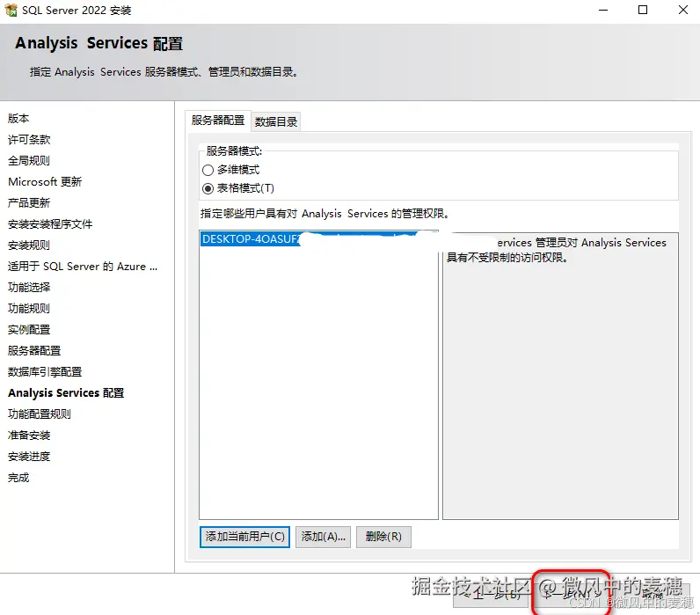Minimize the SQL Server 2022 安装 window
700x615 pixels.
[x=603, y=10]
